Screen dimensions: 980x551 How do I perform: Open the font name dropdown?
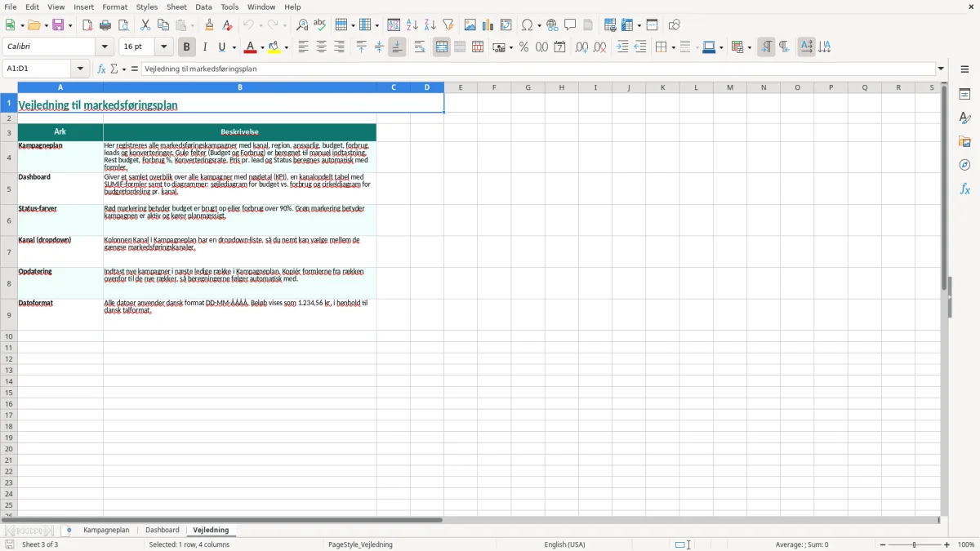tap(105, 47)
